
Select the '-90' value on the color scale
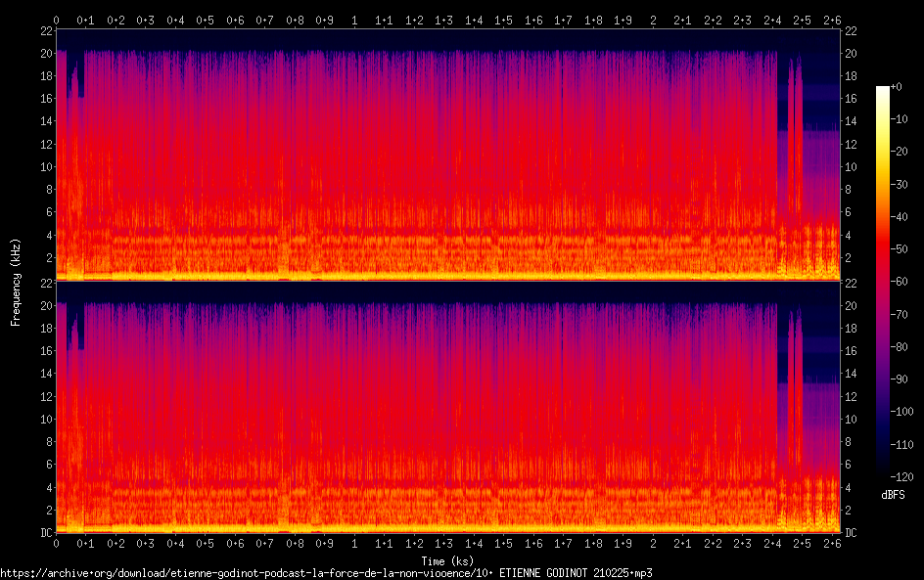[x=900, y=379]
